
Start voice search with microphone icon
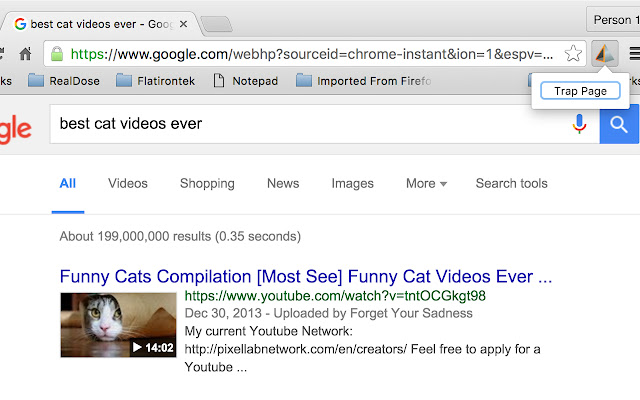[x=579, y=124]
